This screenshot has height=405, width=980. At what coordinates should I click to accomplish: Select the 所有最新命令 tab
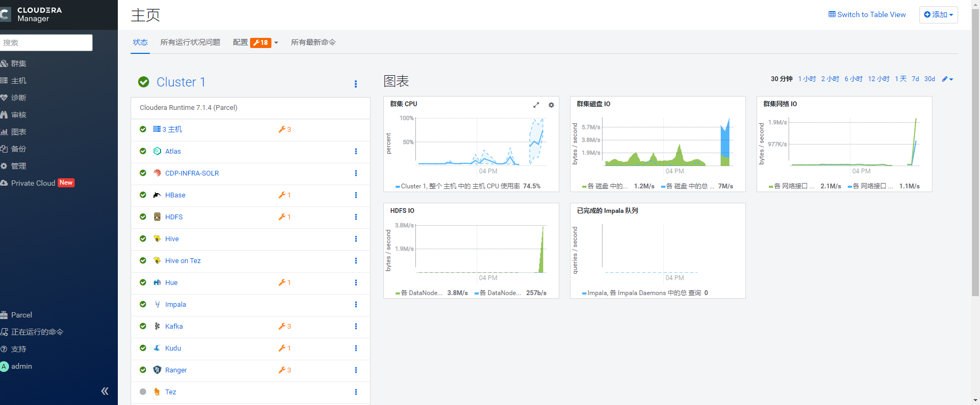(314, 42)
